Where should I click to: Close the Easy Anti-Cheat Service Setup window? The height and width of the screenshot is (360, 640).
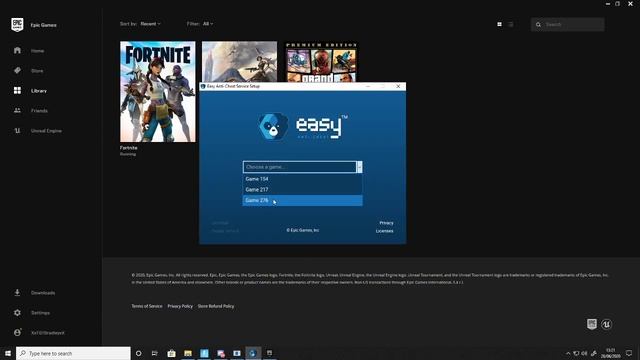[x=398, y=86]
